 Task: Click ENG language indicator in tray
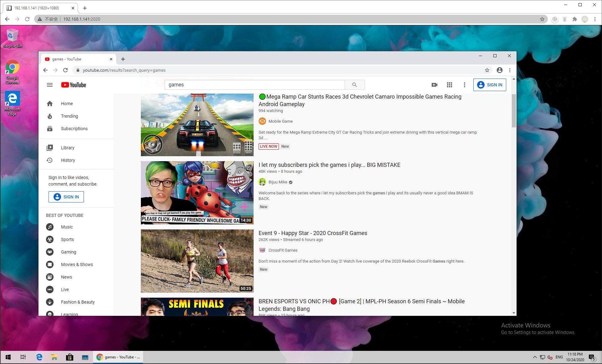[559, 357]
